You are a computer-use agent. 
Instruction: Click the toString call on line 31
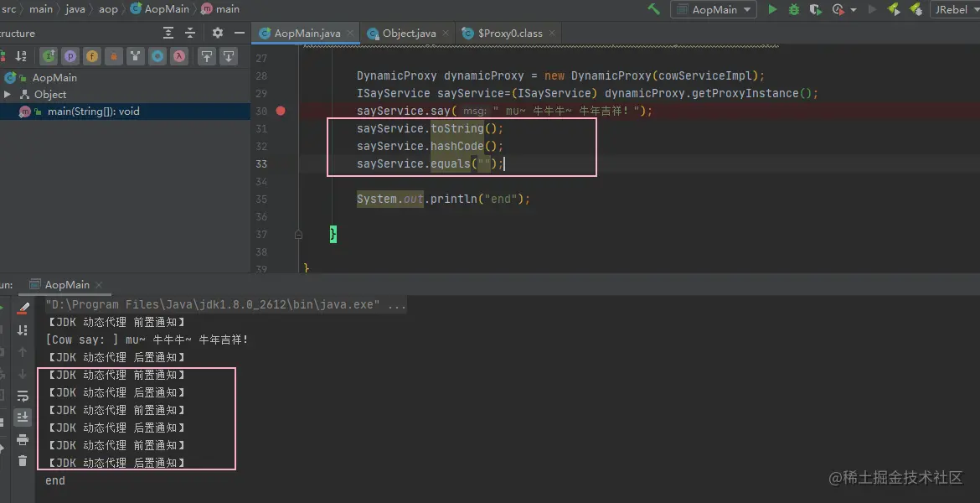coord(456,128)
